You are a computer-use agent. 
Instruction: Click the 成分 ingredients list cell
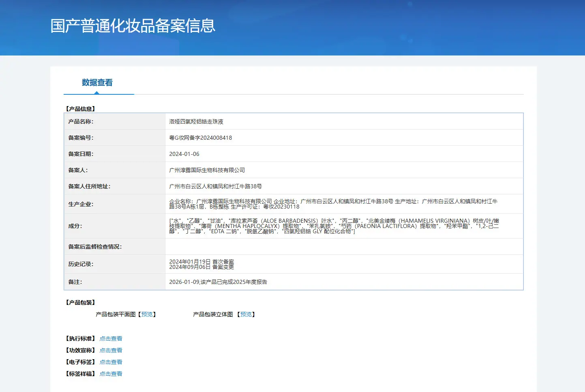click(x=344, y=226)
